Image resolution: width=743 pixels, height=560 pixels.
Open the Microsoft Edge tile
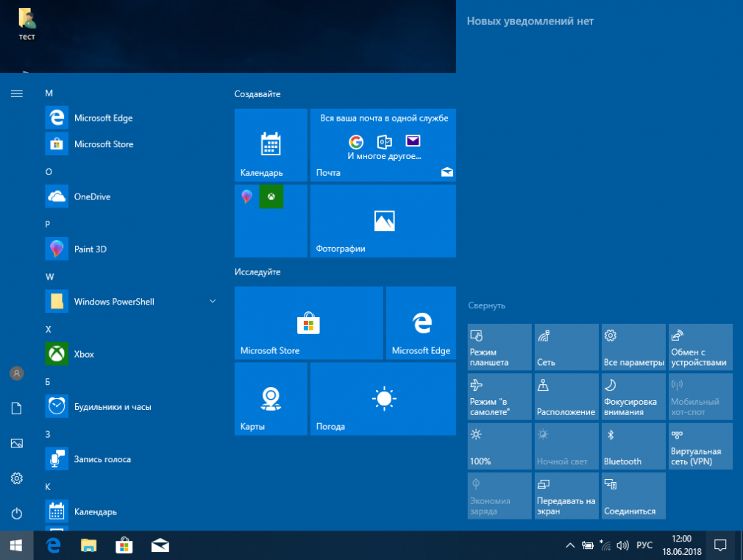(x=421, y=323)
